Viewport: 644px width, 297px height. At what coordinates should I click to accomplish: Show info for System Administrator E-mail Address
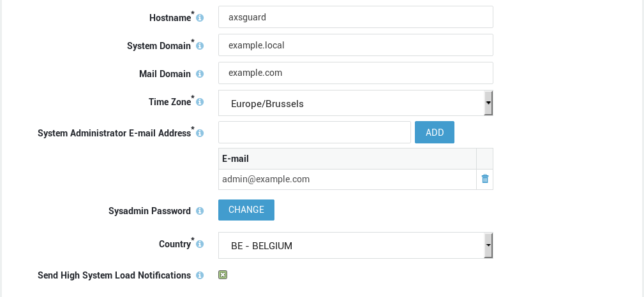click(200, 133)
